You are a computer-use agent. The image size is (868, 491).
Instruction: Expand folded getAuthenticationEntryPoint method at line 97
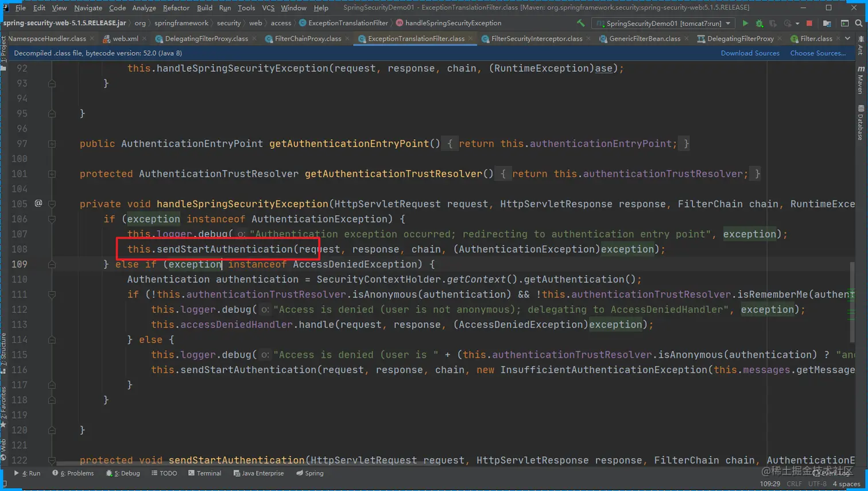pyautogui.click(x=52, y=144)
